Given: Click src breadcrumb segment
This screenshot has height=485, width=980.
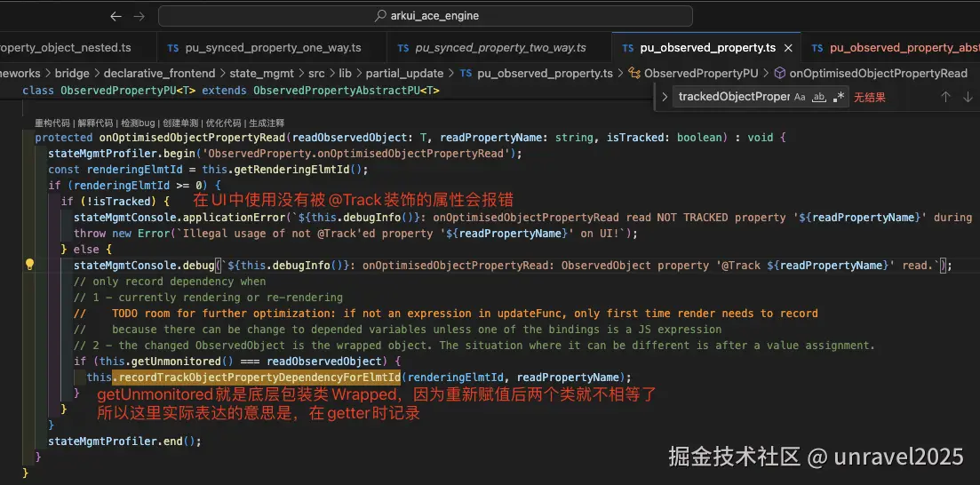Looking at the screenshot, I should (316, 73).
